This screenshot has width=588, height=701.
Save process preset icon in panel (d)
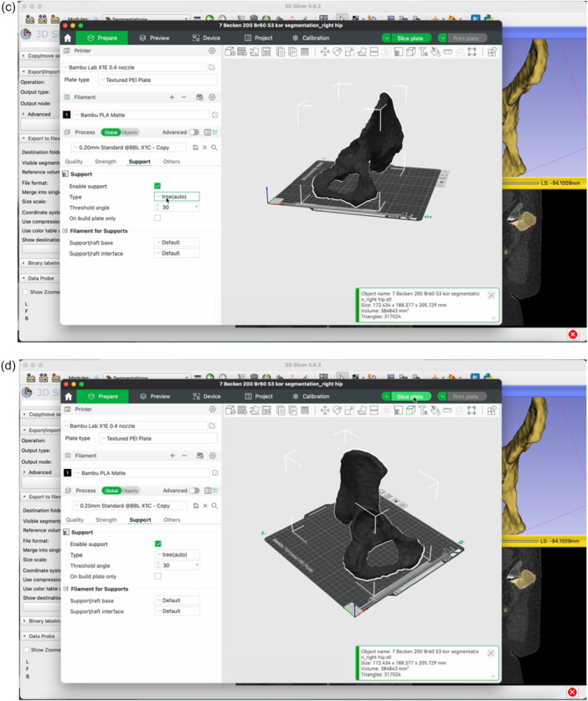click(196, 506)
